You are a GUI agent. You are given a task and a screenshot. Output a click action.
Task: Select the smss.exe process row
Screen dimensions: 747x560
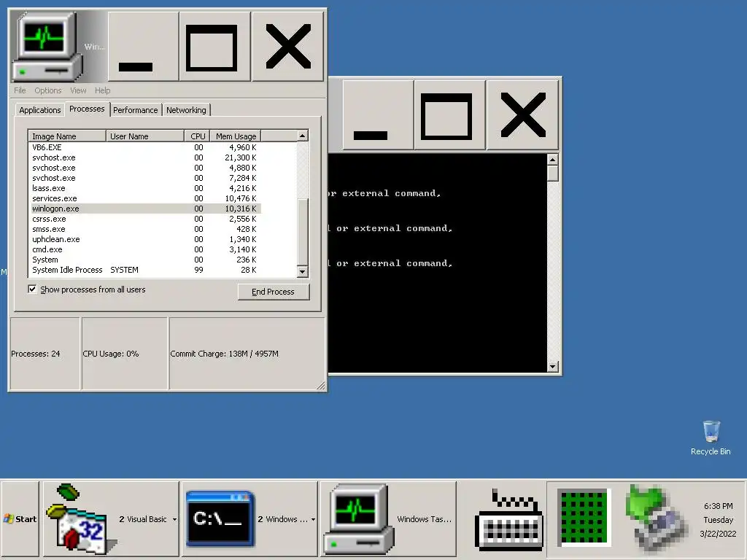click(145, 229)
